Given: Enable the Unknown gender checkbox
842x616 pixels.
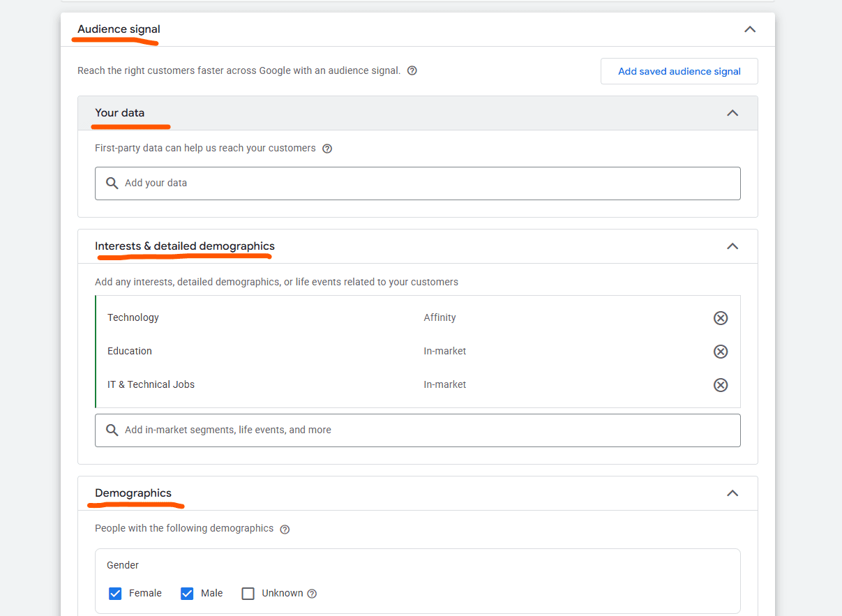Looking at the screenshot, I should tap(248, 593).
